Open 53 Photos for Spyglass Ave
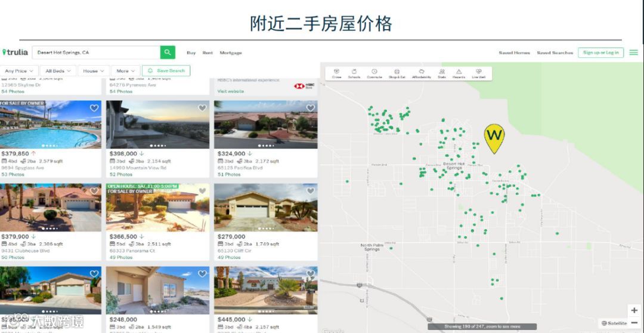This screenshot has width=644, height=333. [13, 174]
